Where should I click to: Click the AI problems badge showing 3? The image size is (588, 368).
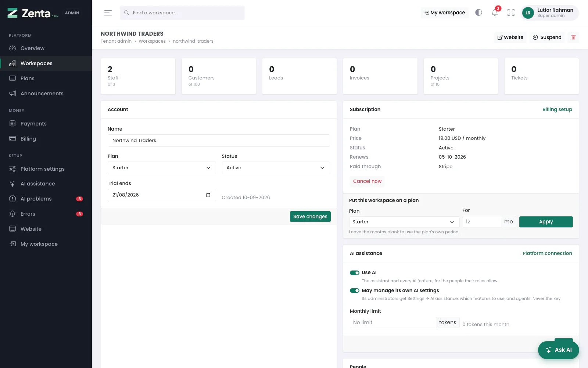(x=79, y=199)
